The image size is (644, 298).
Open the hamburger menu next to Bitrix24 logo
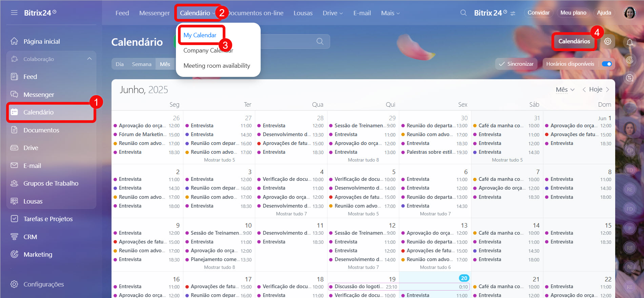coord(14,13)
